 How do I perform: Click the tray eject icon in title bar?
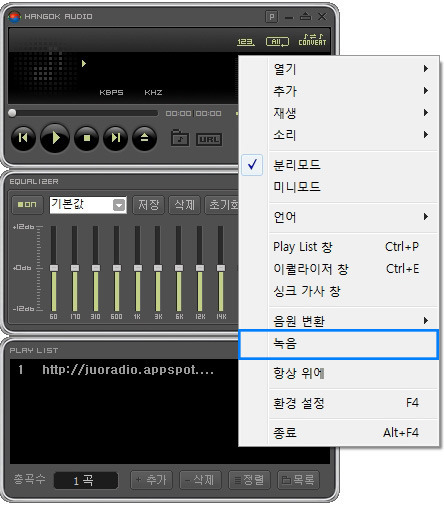pos(305,16)
